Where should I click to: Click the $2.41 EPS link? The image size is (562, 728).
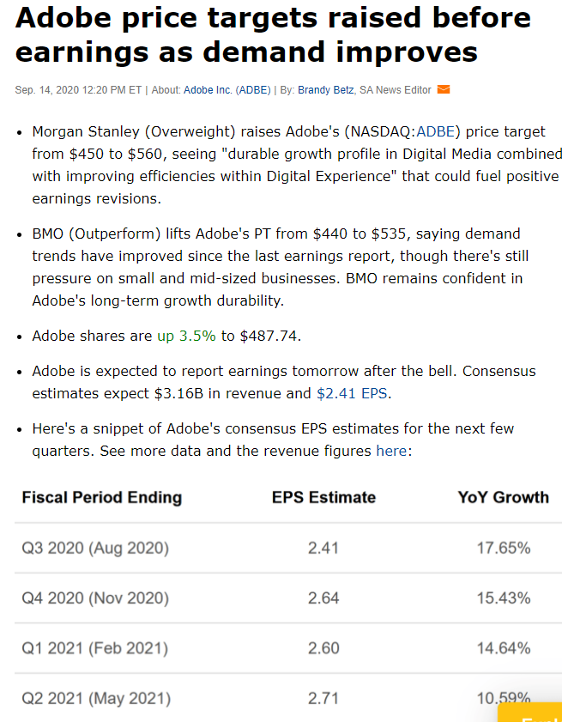click(x=354, y=393)
